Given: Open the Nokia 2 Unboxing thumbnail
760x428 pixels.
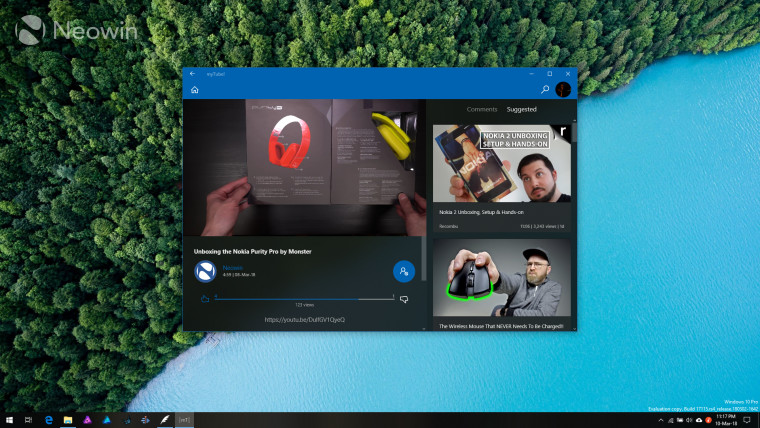Looking at the screenshot, I should click(502, 163).
